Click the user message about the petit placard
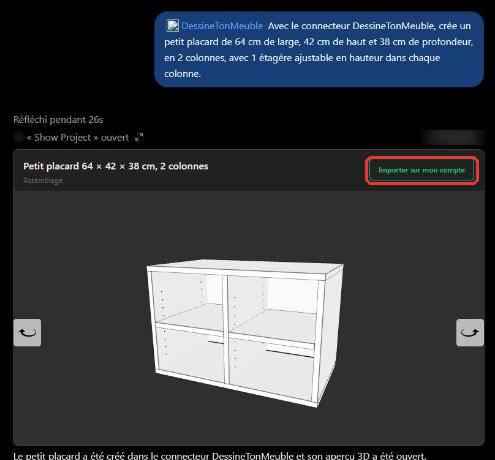This screenshot has width=495, height=460. pos(319,49)
